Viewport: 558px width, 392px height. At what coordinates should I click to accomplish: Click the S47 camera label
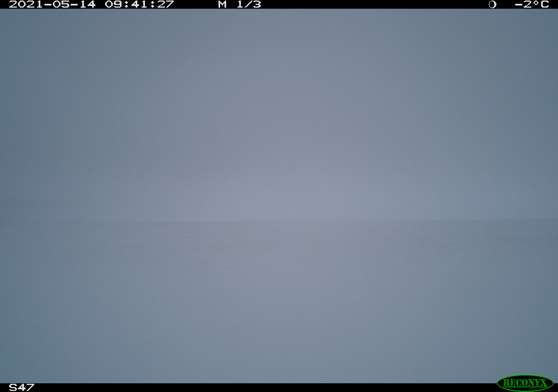click(x=22, y=387)
